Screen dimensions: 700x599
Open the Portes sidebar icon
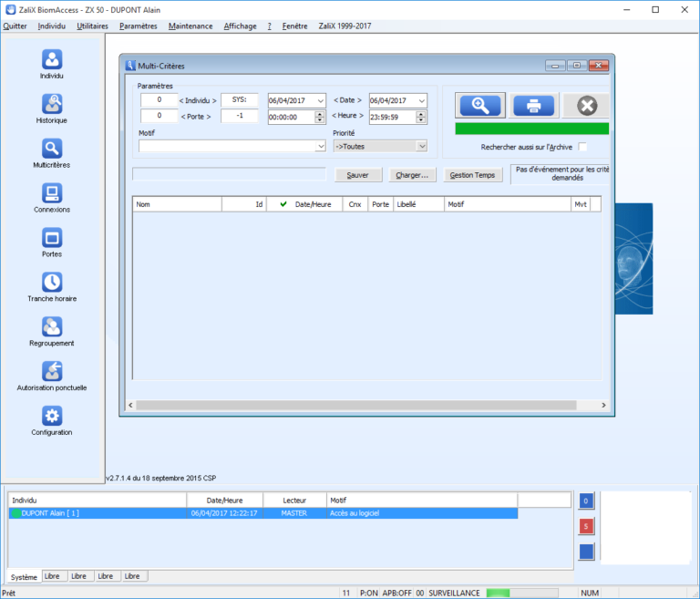coord(52,238)
